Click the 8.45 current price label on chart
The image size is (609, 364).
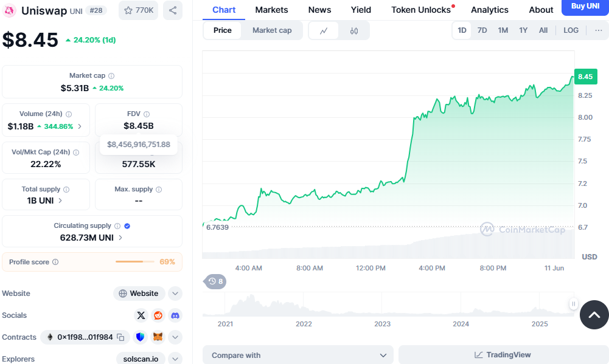pos(585,77)
